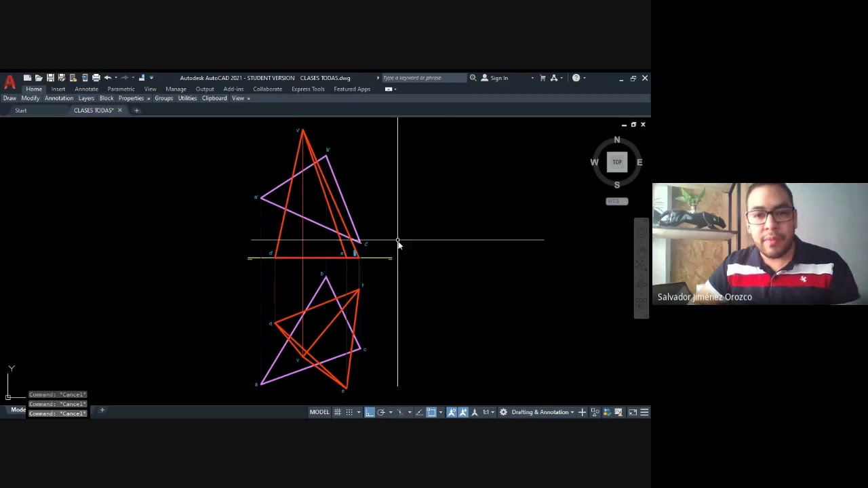The height and width of the screenshot is (488, 868).
Task: Toggle Object Snap Tracking
Action: (419, 412)
